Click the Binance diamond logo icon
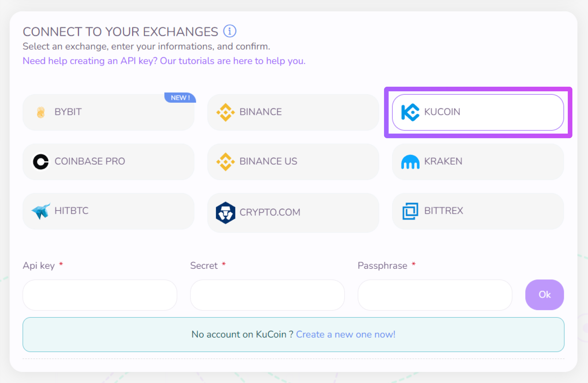This screenshot has height=383, width=588. 225,112
